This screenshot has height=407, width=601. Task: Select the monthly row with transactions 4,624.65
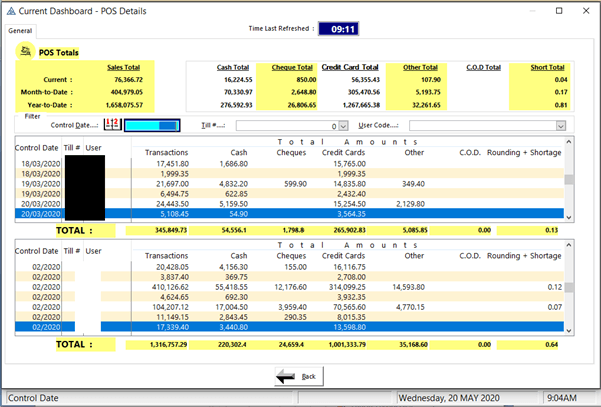tap(289, 297)
